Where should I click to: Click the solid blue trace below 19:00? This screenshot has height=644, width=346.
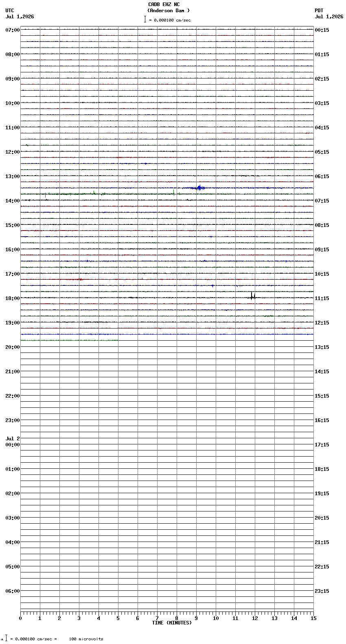point(167,334)
